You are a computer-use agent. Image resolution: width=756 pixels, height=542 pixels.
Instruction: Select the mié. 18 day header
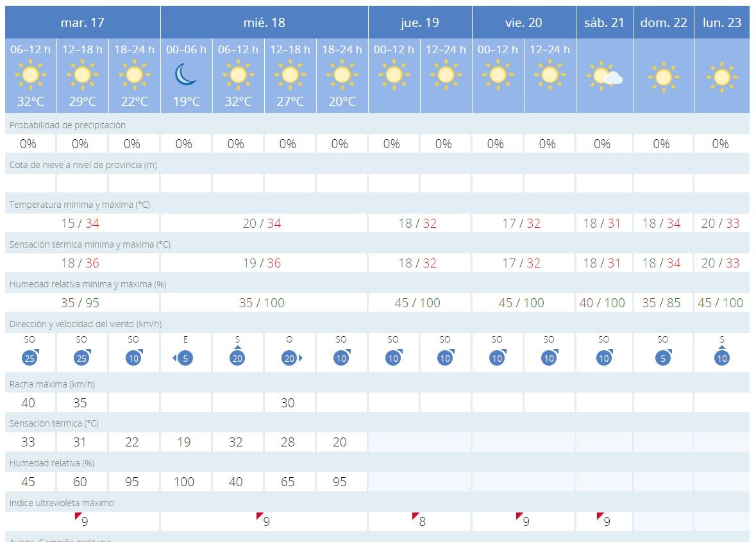264,22
